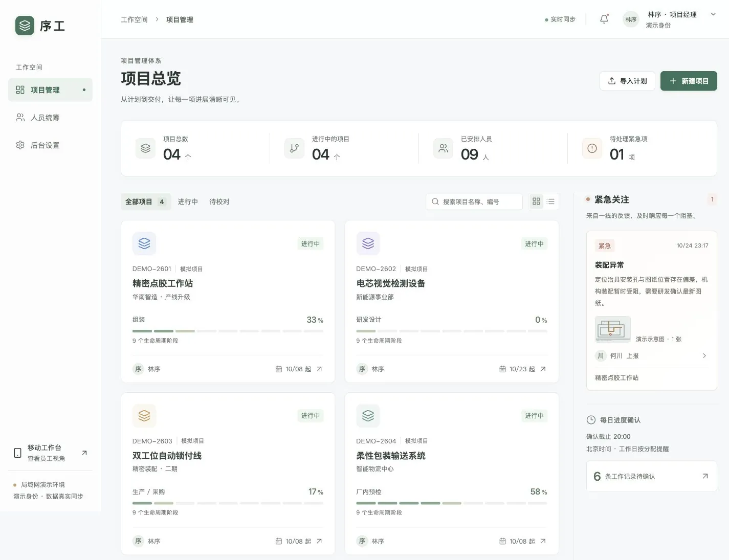Click the 电芯视觉检测设备 layers icon
The width and height of the screenshot is (729, 560).
point(368,243)
